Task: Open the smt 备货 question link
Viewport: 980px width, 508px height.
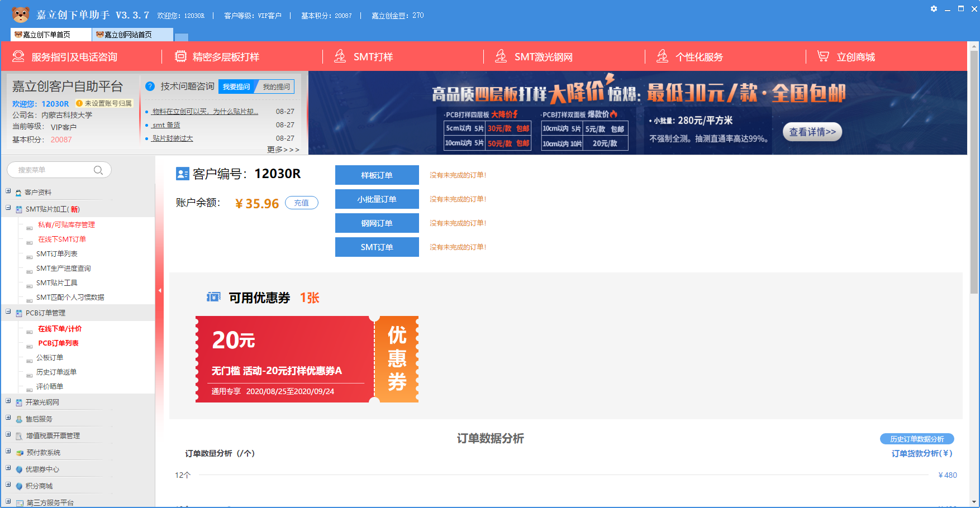Action: click(166, 125)
